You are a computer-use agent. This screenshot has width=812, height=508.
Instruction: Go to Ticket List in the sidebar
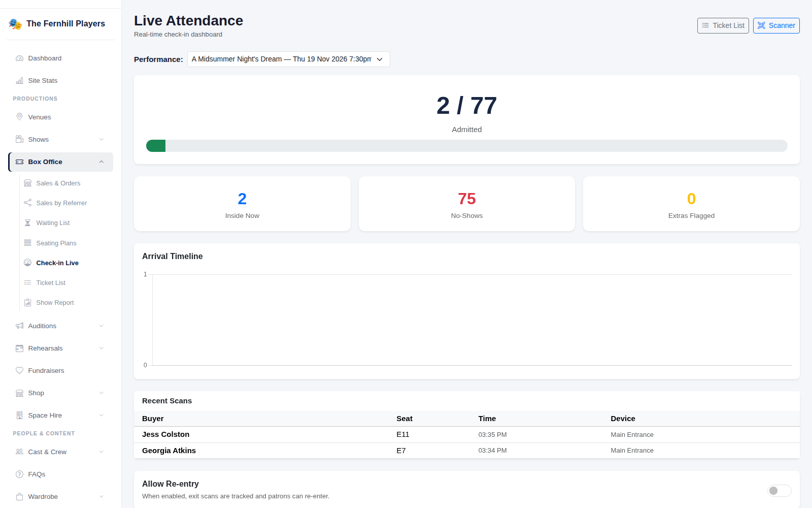[51, 283]
